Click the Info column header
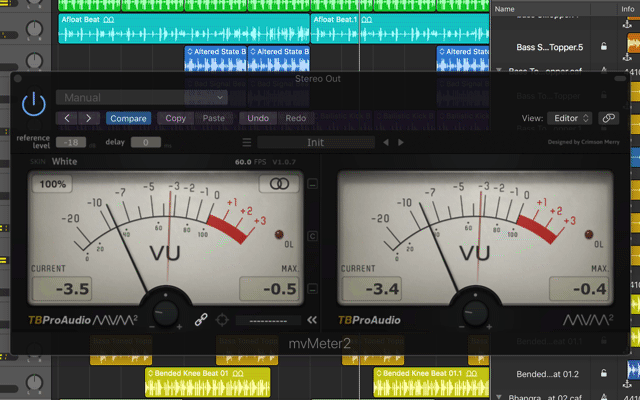Screen dimensions: 640x400 pyautogui.click(x=628, y=9)
